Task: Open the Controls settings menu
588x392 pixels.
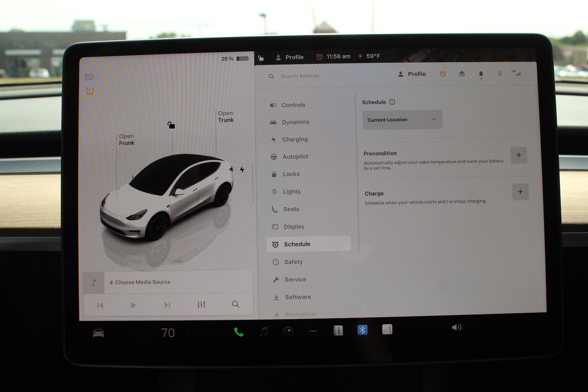Action: (x=287, y=105)
